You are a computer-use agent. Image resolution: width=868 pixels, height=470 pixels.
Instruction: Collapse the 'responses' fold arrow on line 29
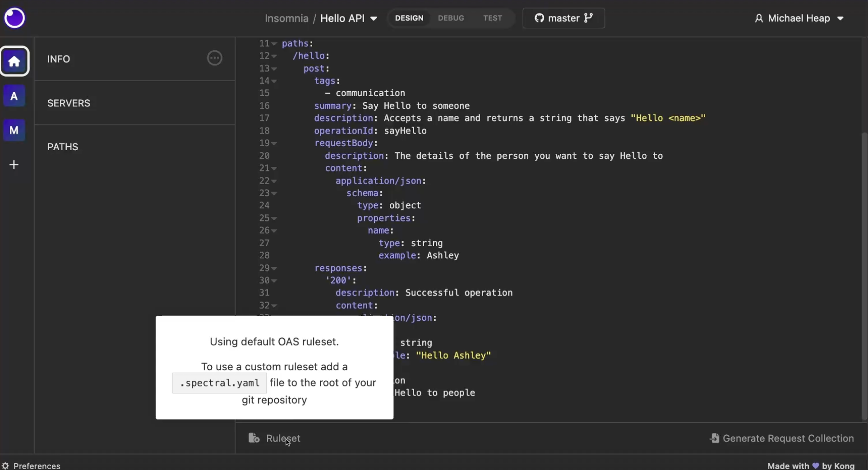click(x=274, y=268)
